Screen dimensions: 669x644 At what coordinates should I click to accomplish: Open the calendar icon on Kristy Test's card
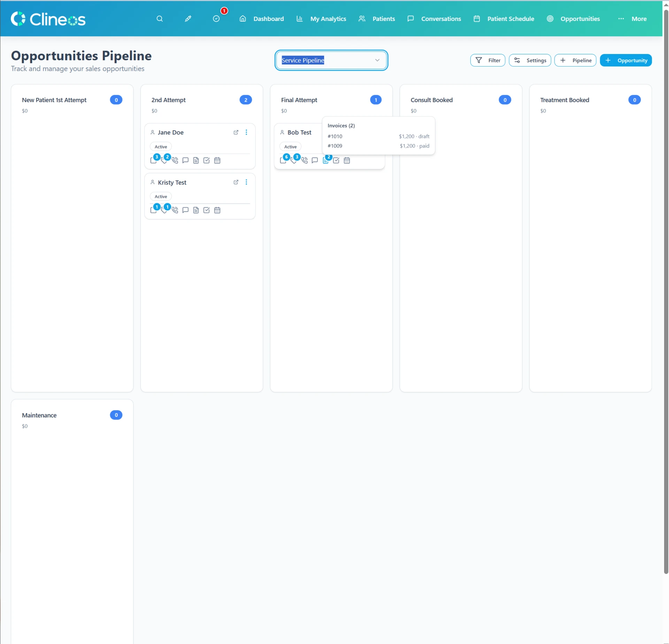point(217,210)
